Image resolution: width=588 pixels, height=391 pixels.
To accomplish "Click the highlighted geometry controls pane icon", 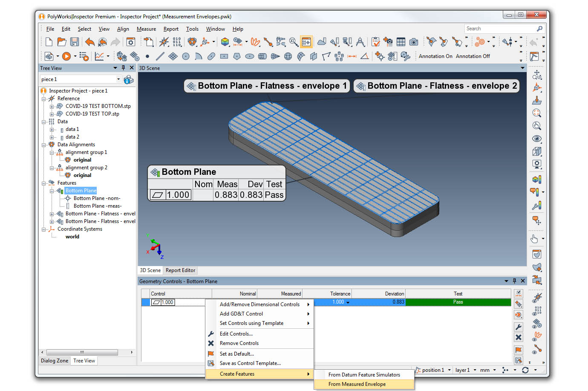I will 306,42.
